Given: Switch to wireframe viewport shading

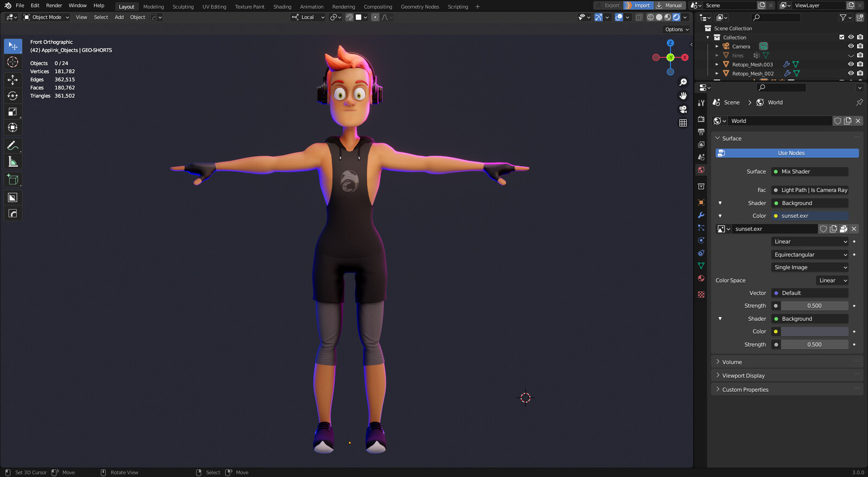Looking at the screenshot, I should [x=650, y=17].
